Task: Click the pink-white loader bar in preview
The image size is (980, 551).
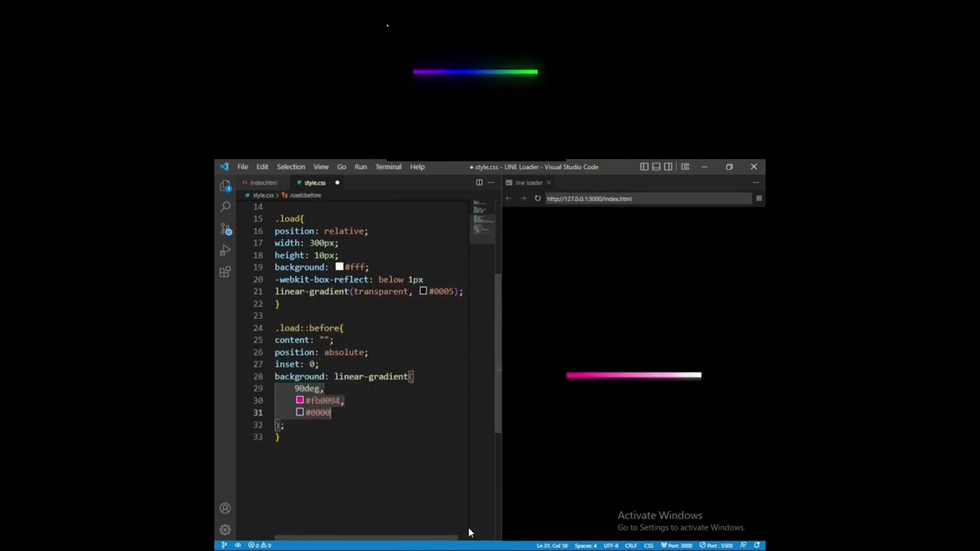Action: tap(633, 375)
